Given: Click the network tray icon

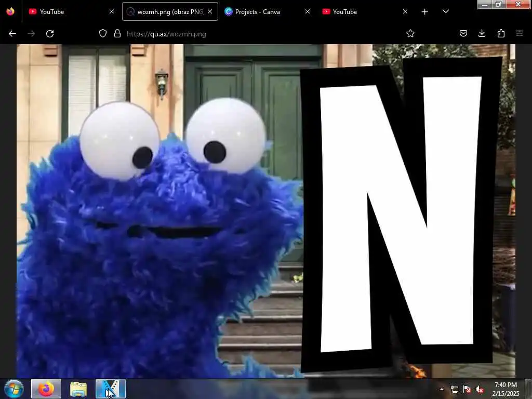Looking at the screenshot, I should [x=454, y=390].
